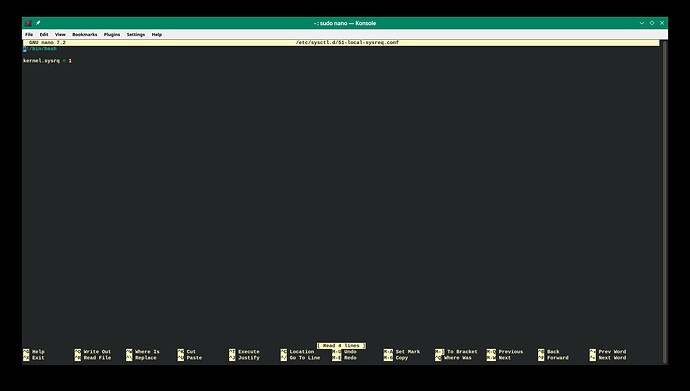The image size is (690, 391).
Task: Click the nano 'Set Mark' shortcut label
Action: [x=408, y=352]
